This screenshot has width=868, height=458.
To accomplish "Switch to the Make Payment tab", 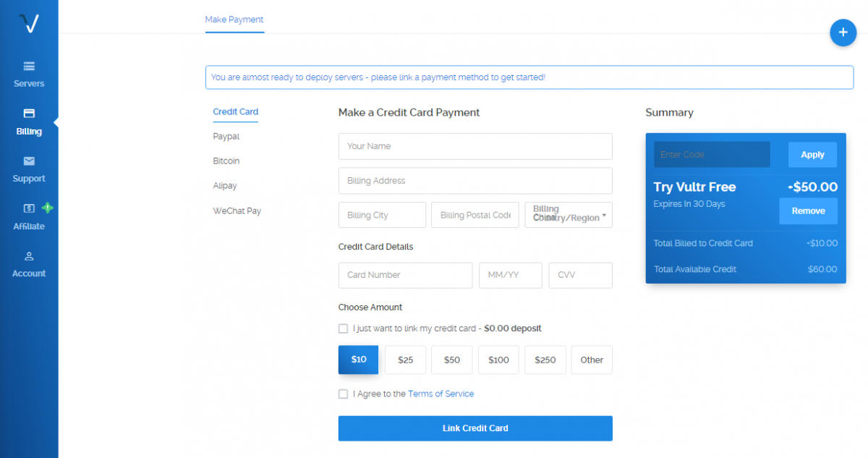I will 234,20.
